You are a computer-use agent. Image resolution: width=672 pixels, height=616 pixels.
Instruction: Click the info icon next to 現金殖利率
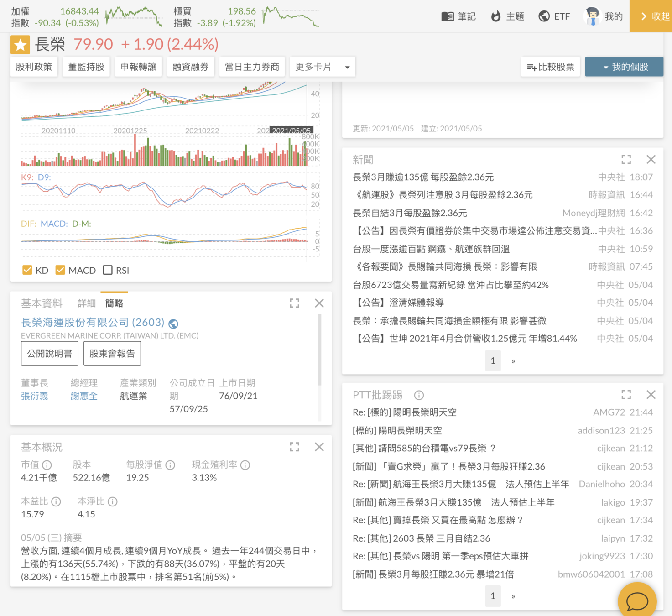pos(245,465)
